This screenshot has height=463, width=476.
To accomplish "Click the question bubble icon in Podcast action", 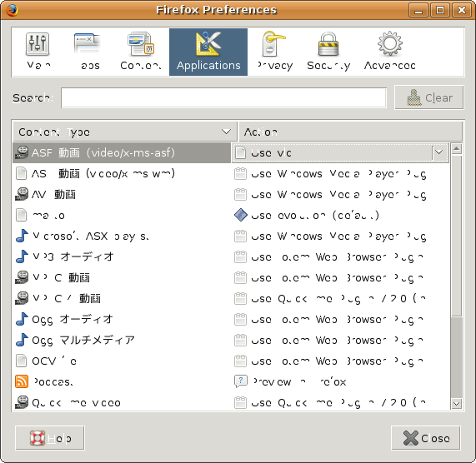I will point(241,381).
